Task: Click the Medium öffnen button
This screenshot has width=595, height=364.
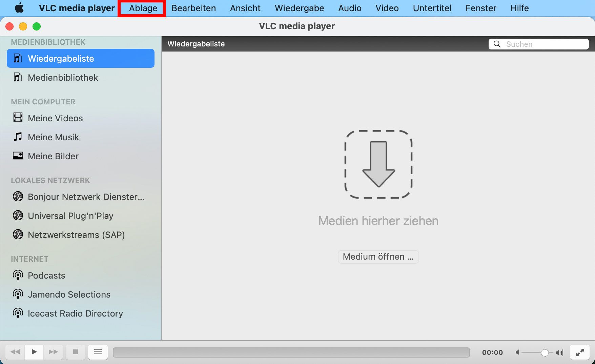Action: [x=378, y=257]
